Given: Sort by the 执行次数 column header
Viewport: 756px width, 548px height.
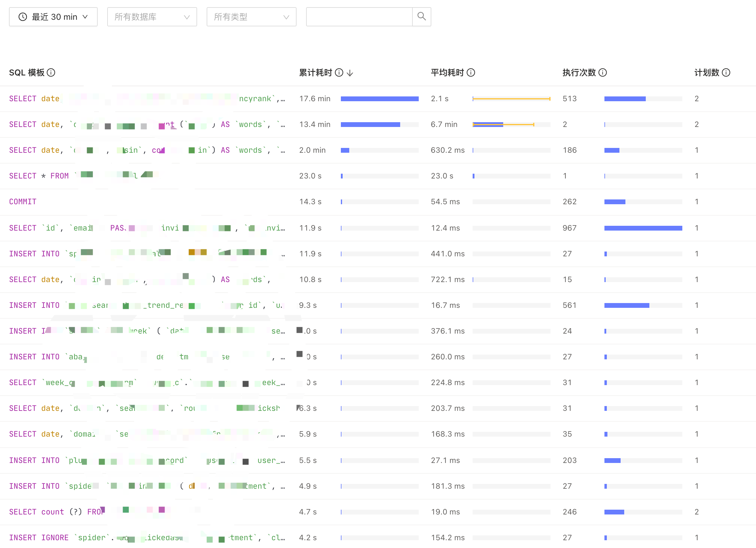Looking at the screenshot, I should click(x=579, y=73).
